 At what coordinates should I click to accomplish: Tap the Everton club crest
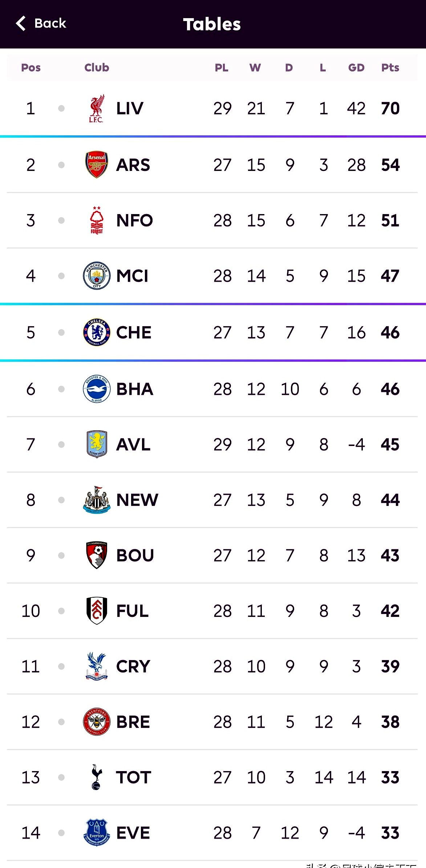[x=97, y=833]
